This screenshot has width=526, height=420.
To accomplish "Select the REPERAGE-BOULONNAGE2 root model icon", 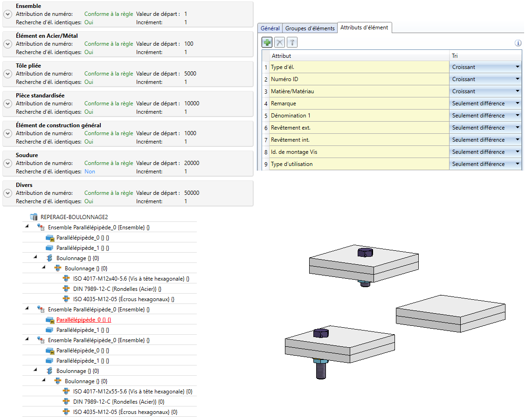I will [x=34, y=217].
